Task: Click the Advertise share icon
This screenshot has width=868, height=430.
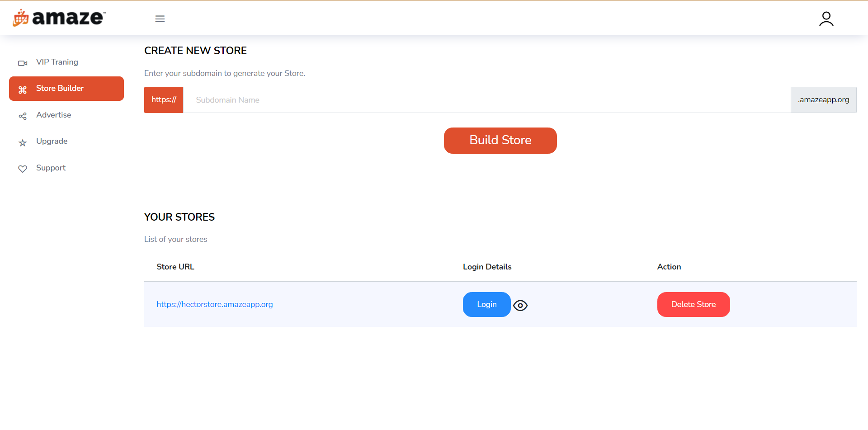Action: click(x=23, y=116)
